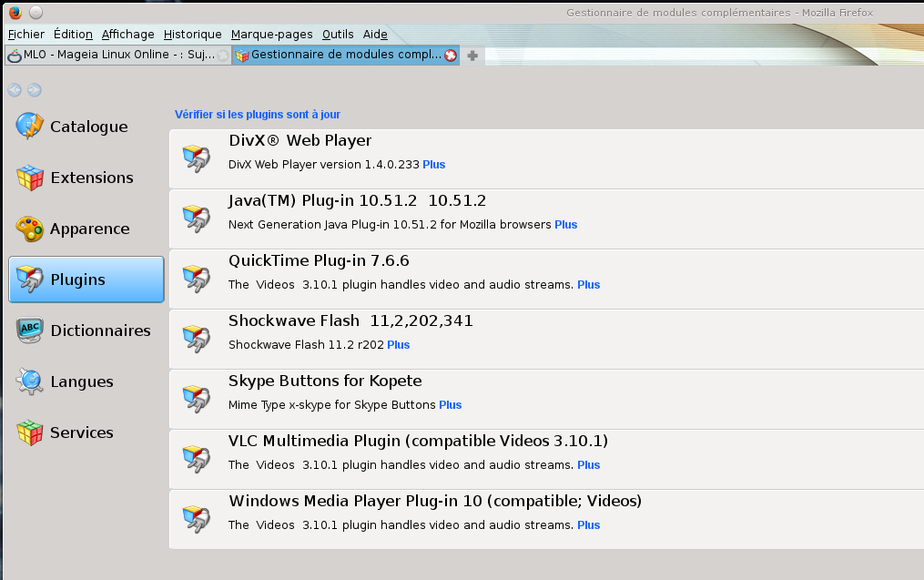Open the Affichage menu
Viewport: 924px width, 580px height.
[x=127, y=35]
